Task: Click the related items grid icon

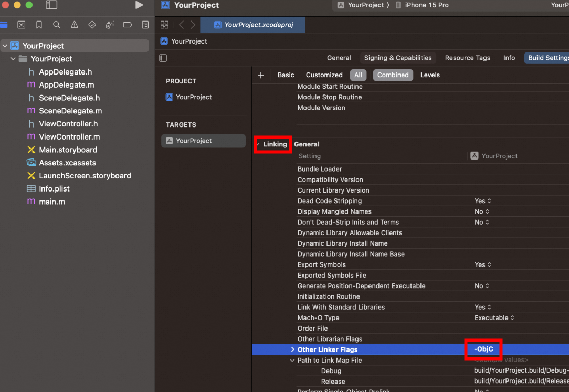Action: pyautogui.click(x=164, y=25)
